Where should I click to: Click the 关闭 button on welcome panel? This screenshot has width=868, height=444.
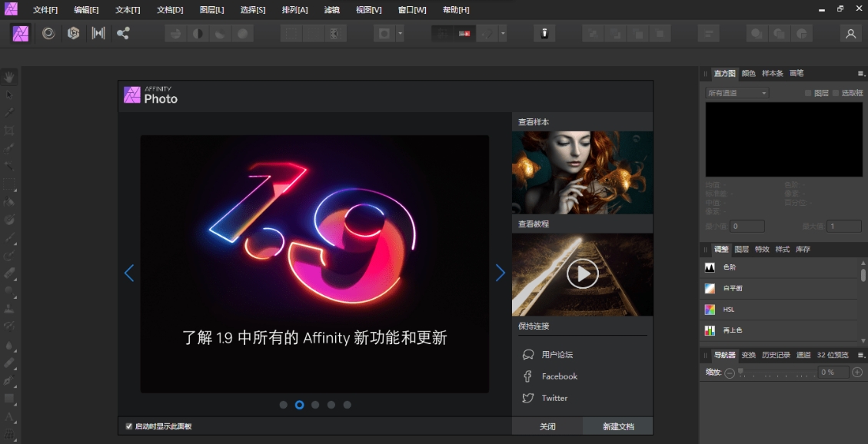(x=547, y=426)
